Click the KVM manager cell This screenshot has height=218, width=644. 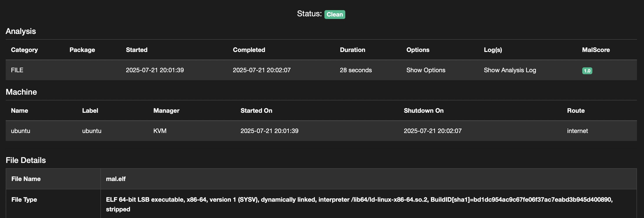coord(160,131)
